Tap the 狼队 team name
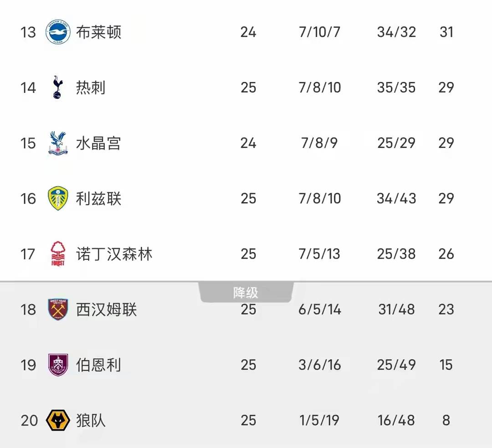492x448 pixels. [91, 420]
